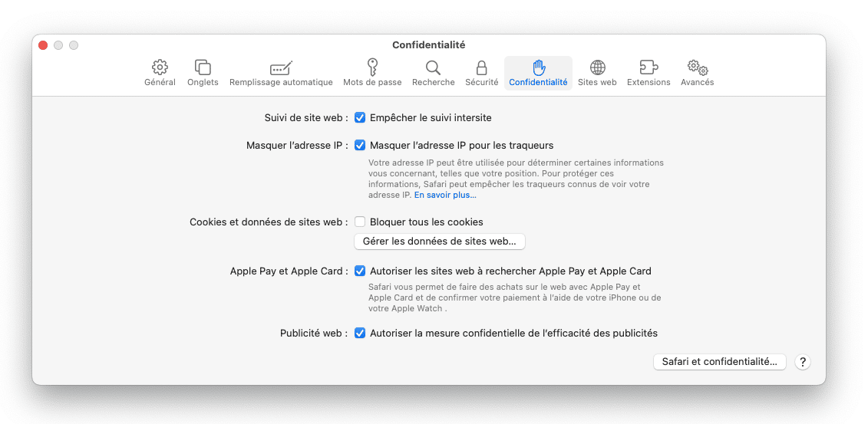Image resolution: width=868 pixels, height=424 pixels.
Task: Select the Sites web globe icon
Action: coord(597,68)
